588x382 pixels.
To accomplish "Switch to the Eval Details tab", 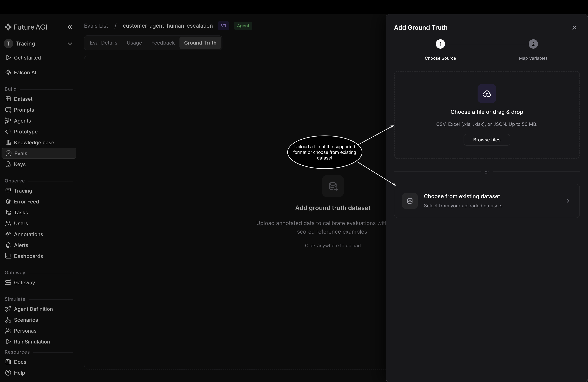I will [103, 43].
